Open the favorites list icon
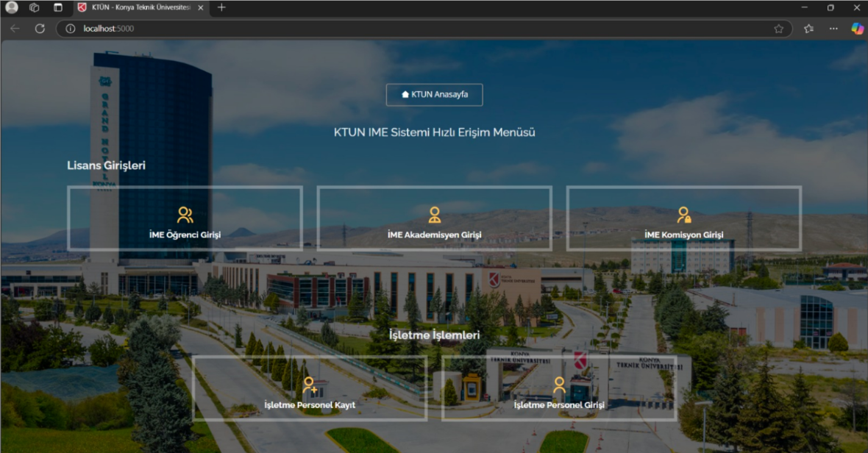The image size is (868, 453). click(x=808, y=29)
